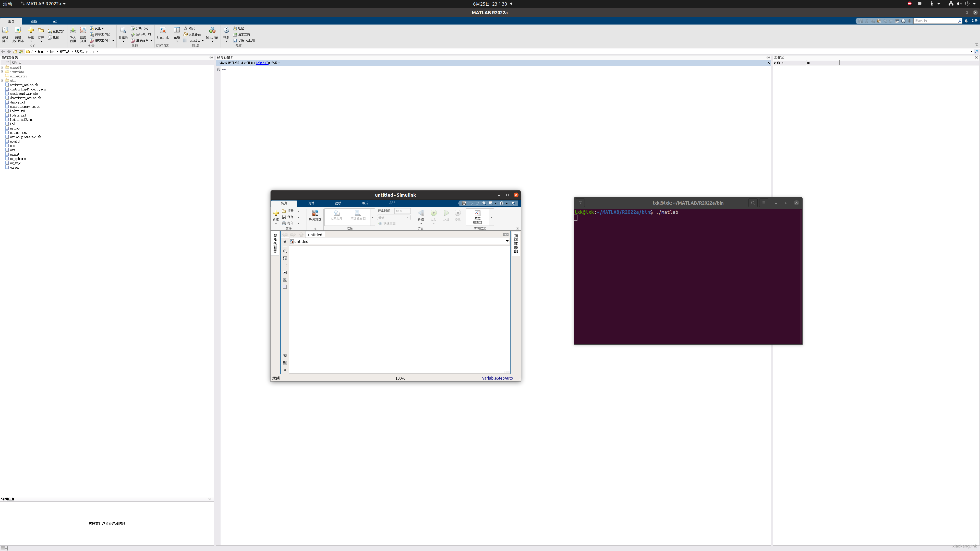Launch Simulink from the MATLAB toolbar
Image resolution: width=980 pixels, height=551 pixels.
pos(162,33)
